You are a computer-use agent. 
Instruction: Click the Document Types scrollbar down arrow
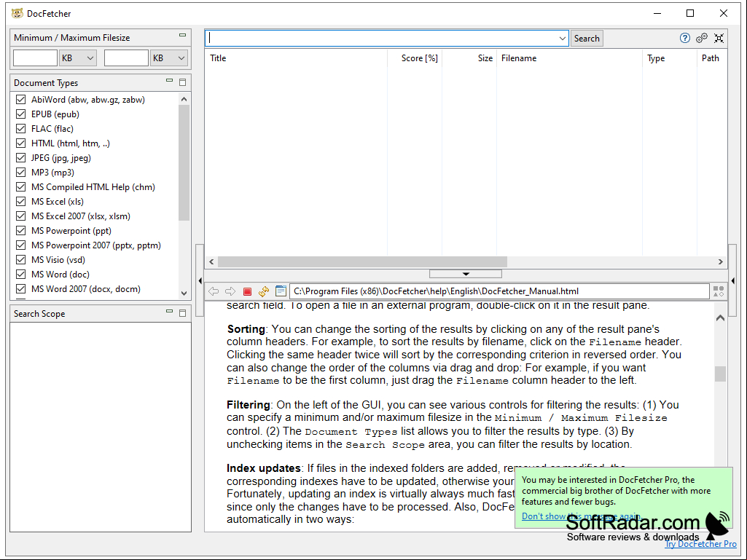pyautogui.click(x=184, y=293)
